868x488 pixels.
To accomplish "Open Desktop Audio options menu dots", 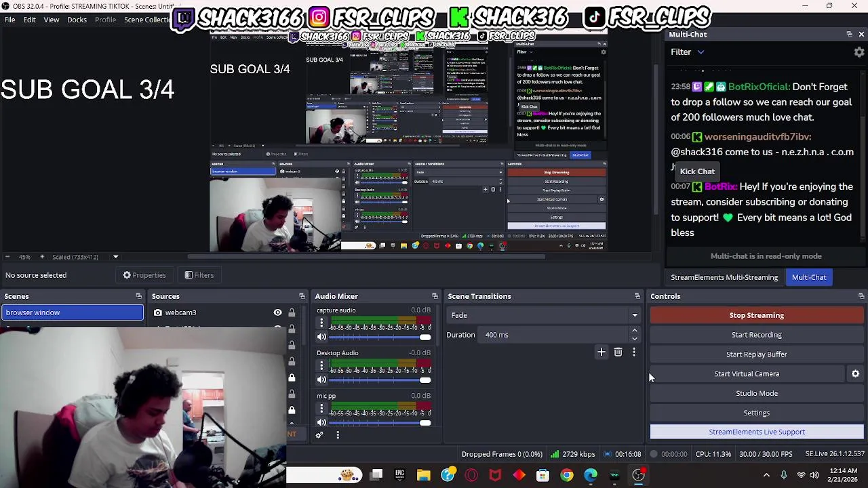I will tap(321, 365).
